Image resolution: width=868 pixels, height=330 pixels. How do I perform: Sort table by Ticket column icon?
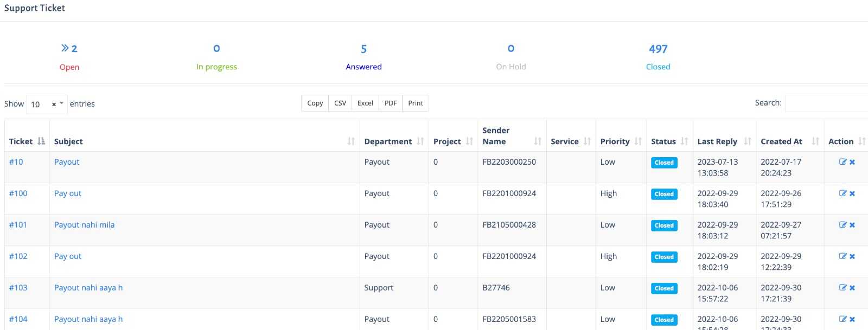click(42, 141)
